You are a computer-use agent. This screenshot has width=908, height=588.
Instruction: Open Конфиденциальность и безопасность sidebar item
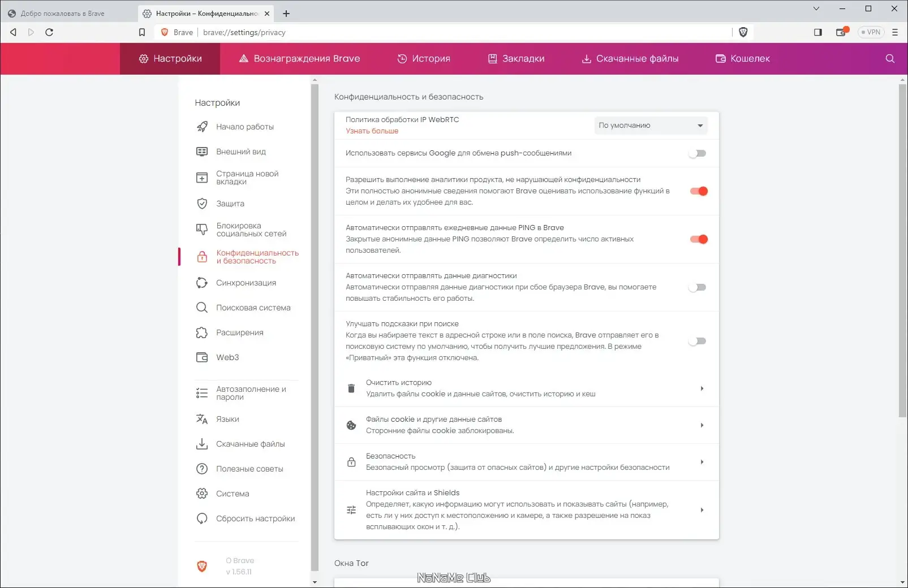click(x=247, y=257)
